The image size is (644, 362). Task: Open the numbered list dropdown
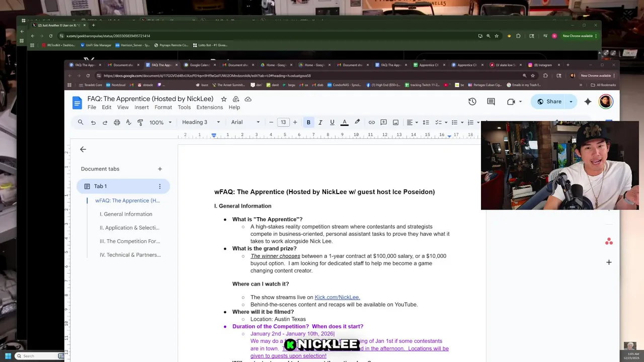[x=473, y=122]
